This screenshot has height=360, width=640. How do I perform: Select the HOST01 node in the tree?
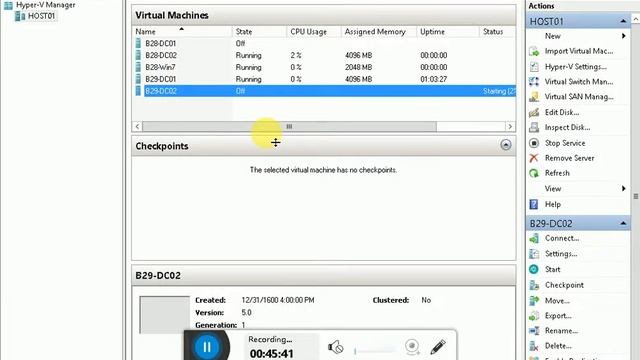41,16
